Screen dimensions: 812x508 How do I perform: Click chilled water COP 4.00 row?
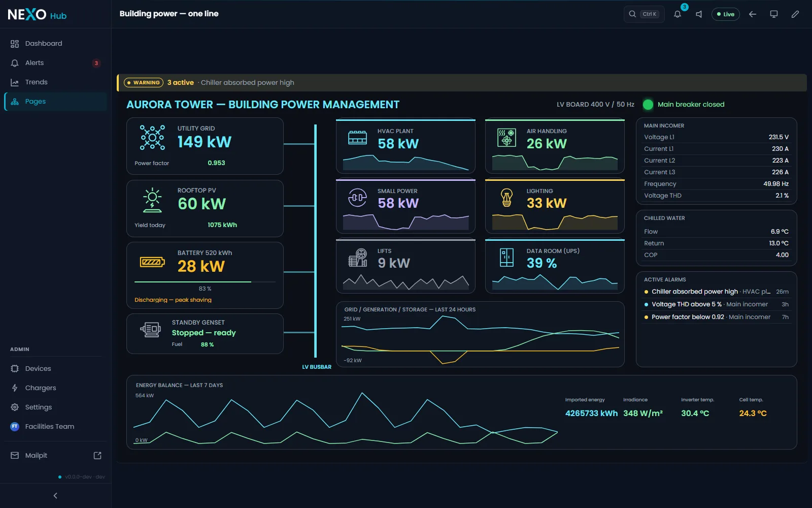[x=716, y=255]
